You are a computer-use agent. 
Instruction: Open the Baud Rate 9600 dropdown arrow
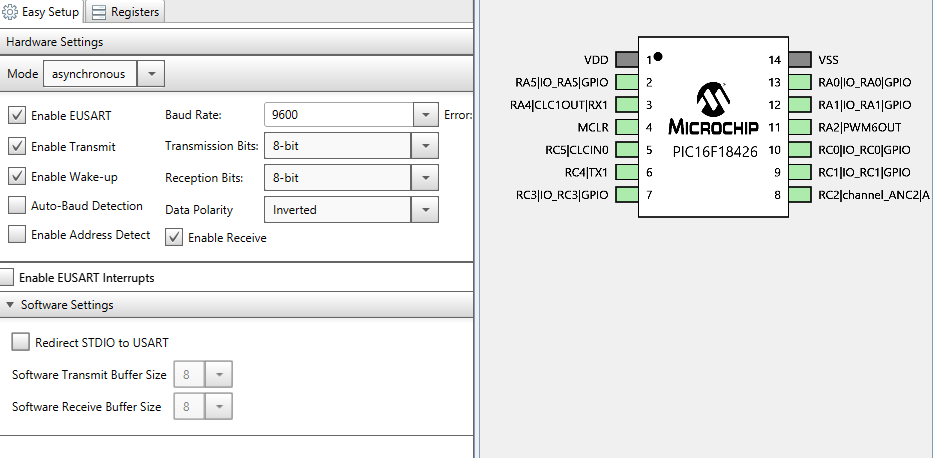coord(425,115)
